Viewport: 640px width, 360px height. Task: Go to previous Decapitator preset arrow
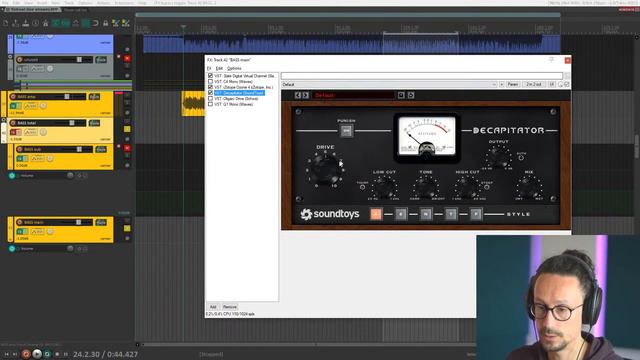[x=298, y=95]
